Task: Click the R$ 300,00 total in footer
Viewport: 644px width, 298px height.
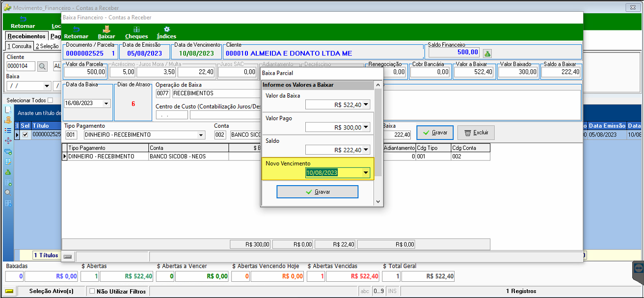Action: point(250,244)
